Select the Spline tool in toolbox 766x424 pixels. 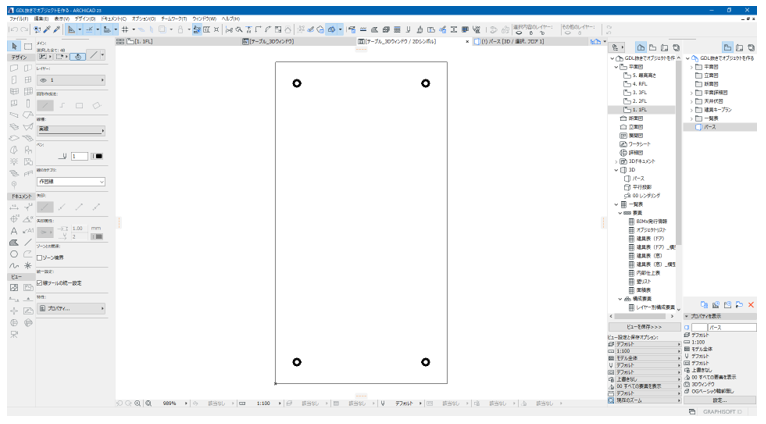coord(14,266)
